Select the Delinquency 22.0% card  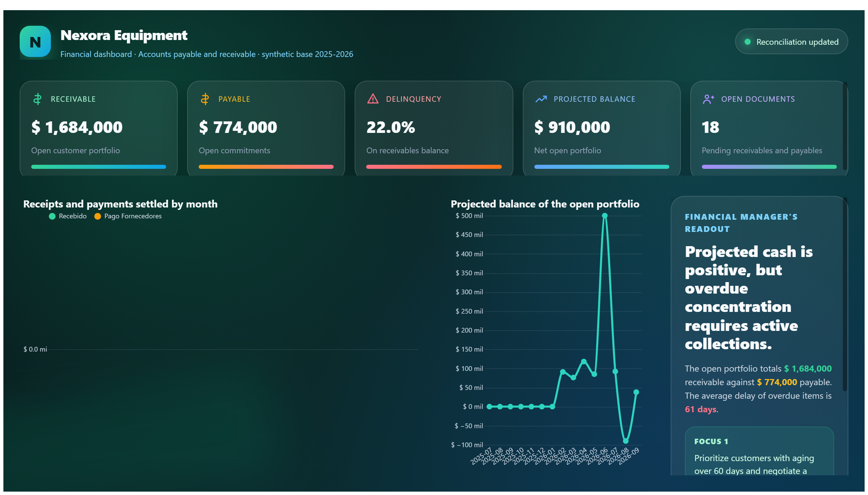pyautogui.click(x=434, y=128)
